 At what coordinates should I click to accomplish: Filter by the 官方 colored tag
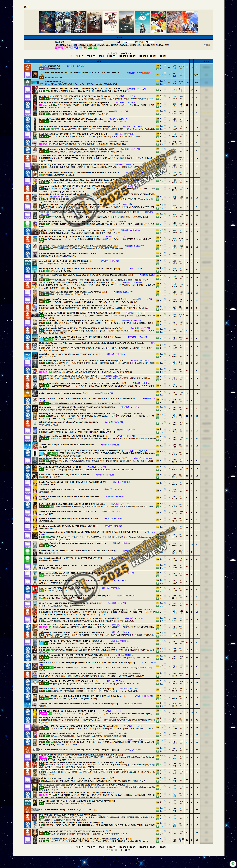point(76,48)
